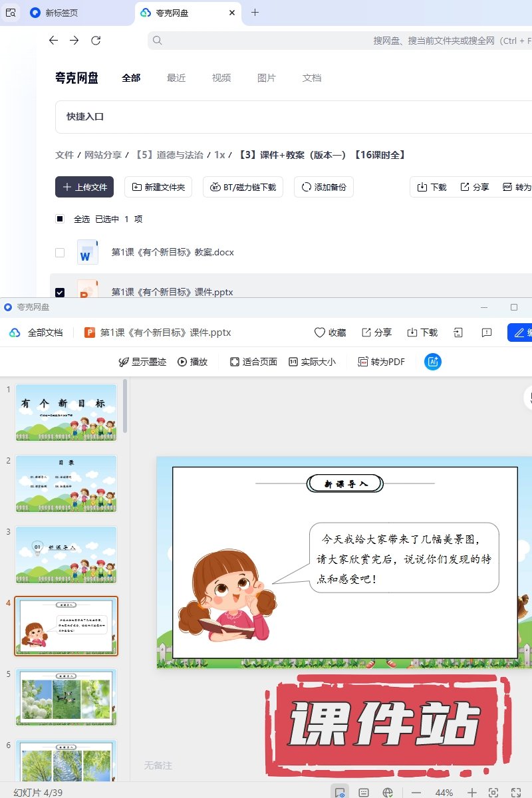Click the 上传文件 upload button
The image size is (532, 798).
click(84, 188)
